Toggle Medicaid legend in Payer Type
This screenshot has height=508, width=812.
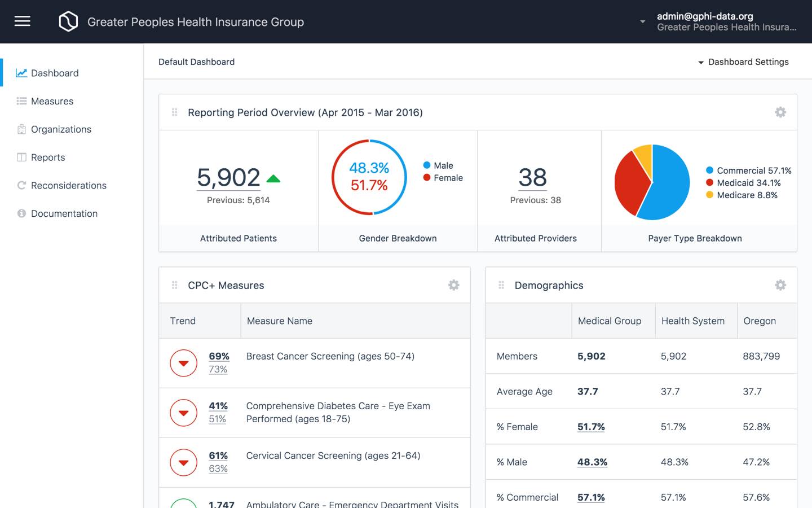(x=743, y=183)
